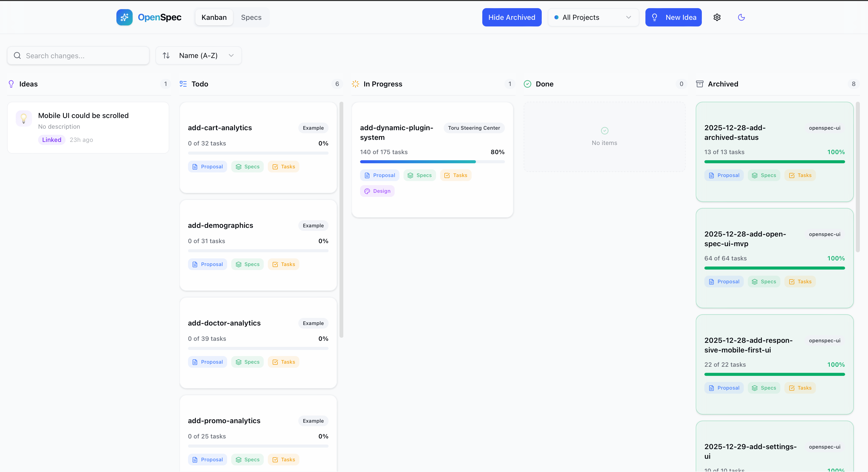This screenshot has height=472, width=868.
Task: Click the Linked badge on idea card
Action: 52,140
